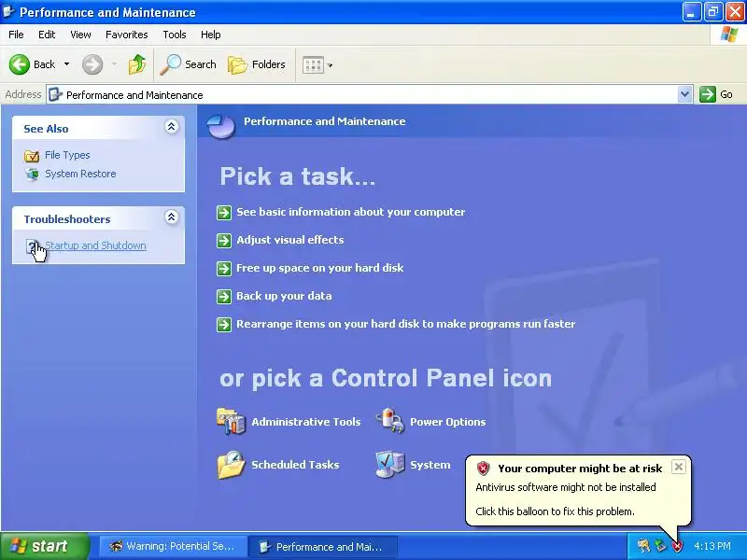747x560 pixels.
Task: Click the first system tray icon
Action: click(643, 546)
